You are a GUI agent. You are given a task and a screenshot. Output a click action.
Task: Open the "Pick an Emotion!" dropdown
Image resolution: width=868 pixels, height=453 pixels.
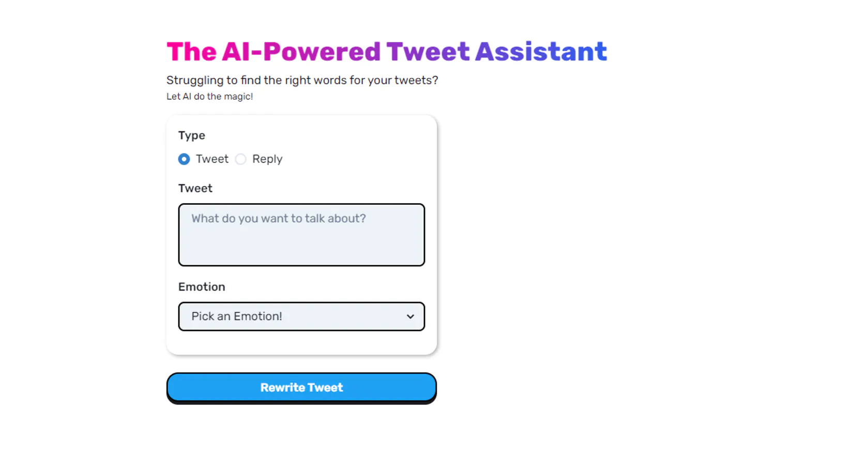[301, 316]
